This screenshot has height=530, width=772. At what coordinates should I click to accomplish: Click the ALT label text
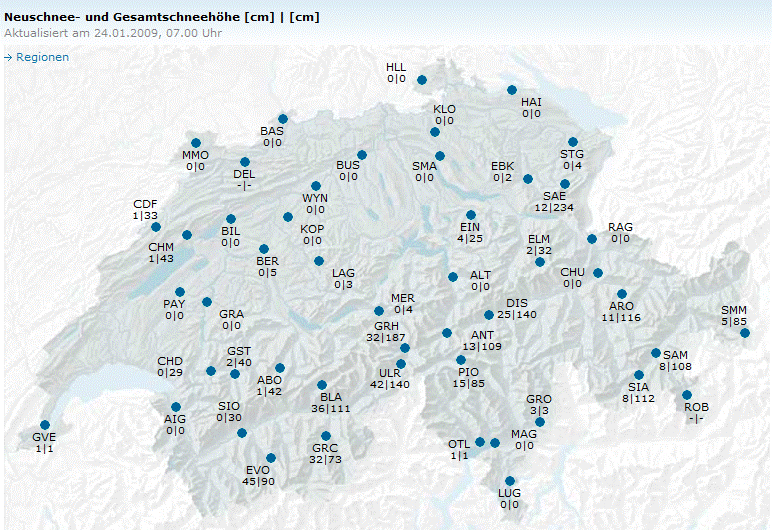click(x=480, y=275)
